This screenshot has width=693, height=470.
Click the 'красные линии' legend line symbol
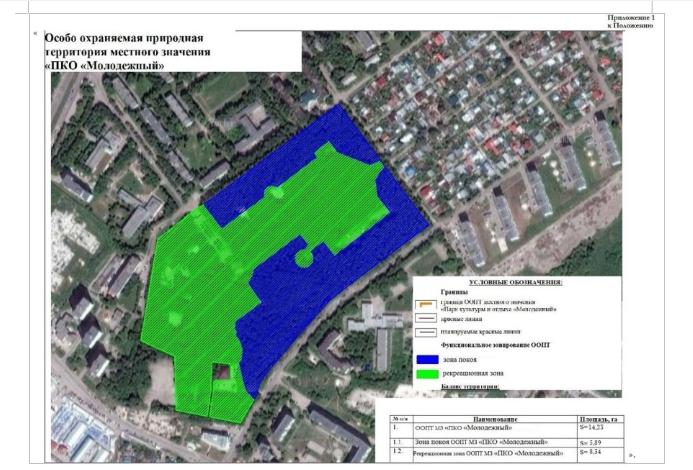425,320
